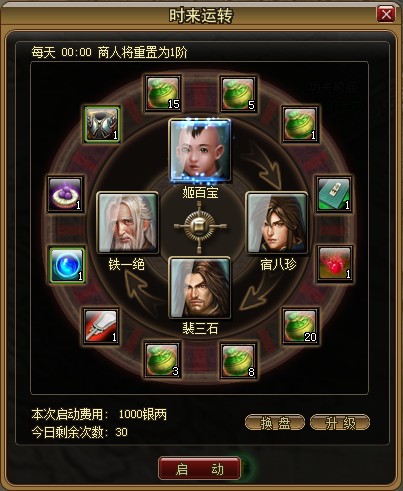
Task: Select merchant 姬百宝 portrait
Action: pos(200,151)
